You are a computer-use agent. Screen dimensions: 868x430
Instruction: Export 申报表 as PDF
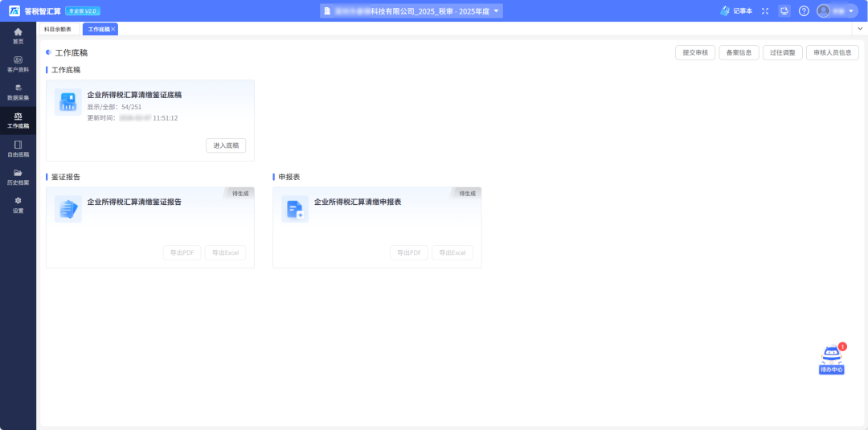pyautogui.click(x=409, y=253)
